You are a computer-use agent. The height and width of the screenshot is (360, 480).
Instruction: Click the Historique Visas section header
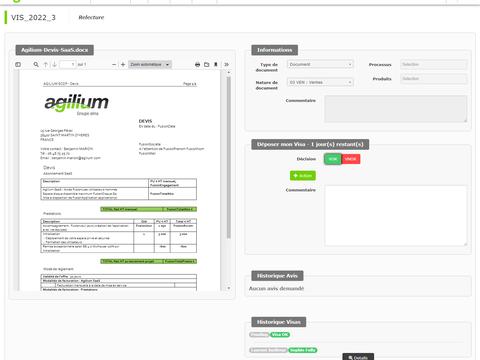pyautogui.click(x=279, y=322)
